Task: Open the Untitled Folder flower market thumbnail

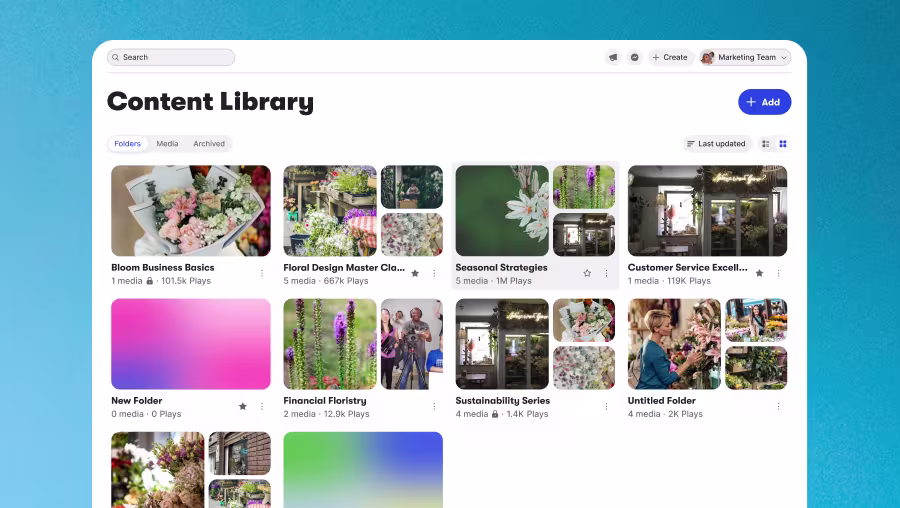Action: coord(756,320)
